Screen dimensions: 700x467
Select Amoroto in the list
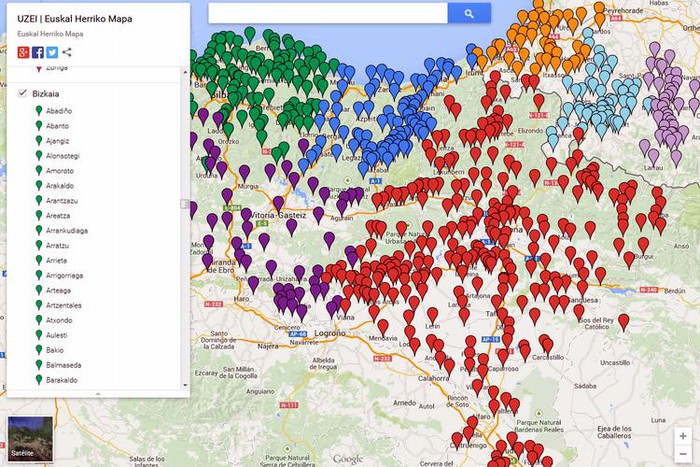pyautogui.click(x=60, y=171)
